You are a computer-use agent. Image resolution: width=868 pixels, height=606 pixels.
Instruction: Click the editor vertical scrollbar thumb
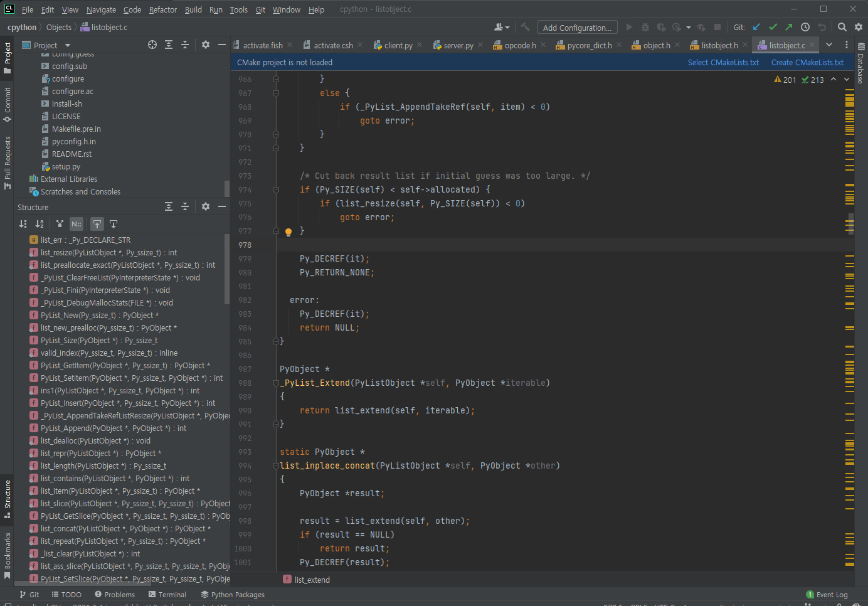(850, 223)
